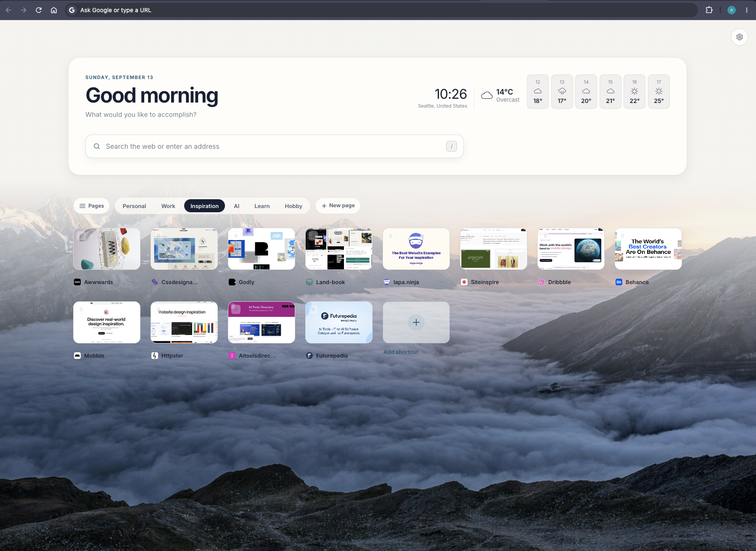
Task: Switch to the Learn page tab
Action: 262,206
